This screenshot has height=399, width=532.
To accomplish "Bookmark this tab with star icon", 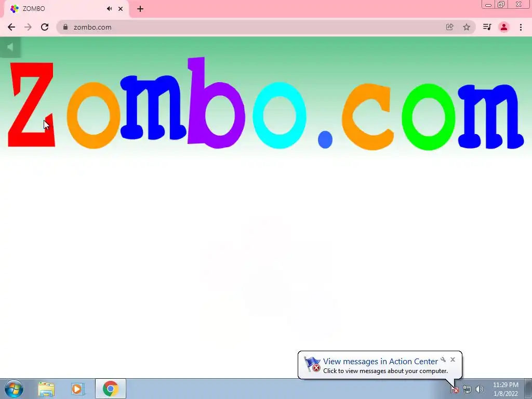I will point(467,27).
